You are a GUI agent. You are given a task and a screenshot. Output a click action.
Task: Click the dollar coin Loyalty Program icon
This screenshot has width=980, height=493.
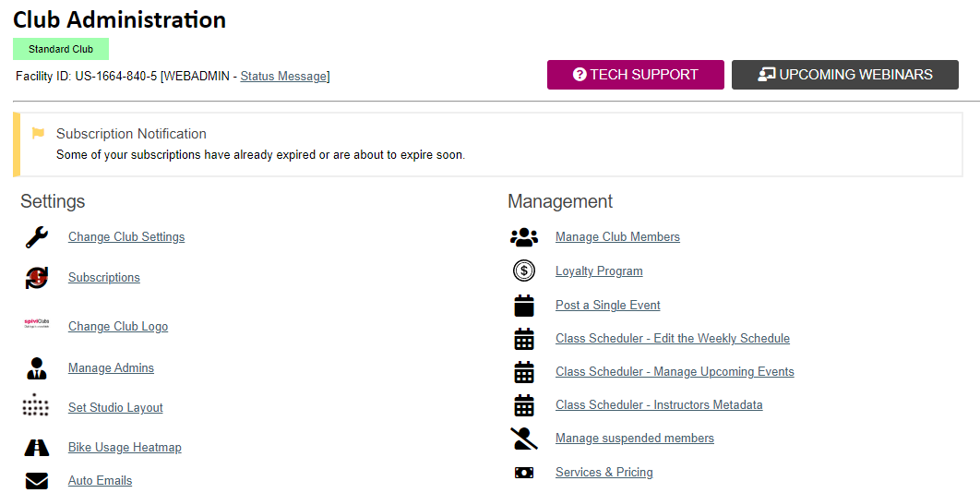tap(523, 271)
